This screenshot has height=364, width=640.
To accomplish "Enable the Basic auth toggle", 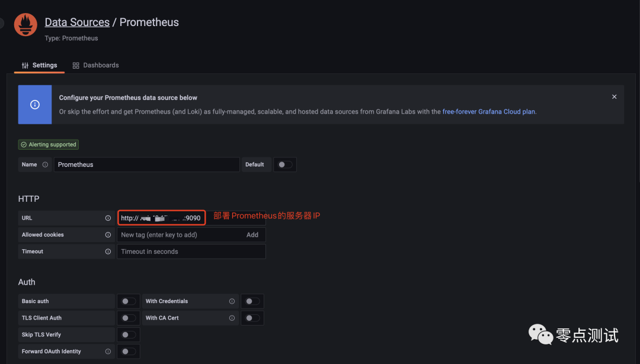I will 129,301.
